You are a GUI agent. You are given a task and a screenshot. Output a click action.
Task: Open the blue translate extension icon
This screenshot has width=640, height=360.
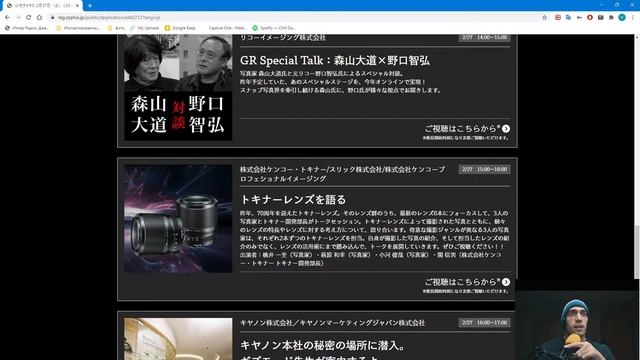(568, 18)
